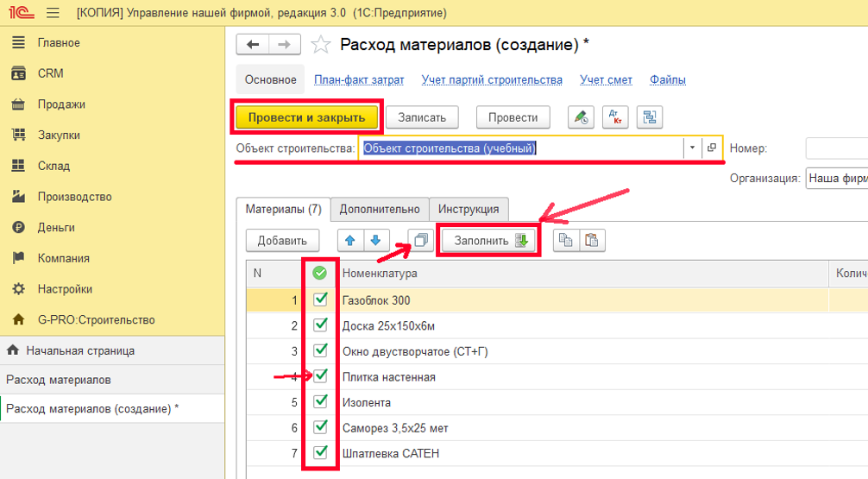Open the Заполнить fill menu button
Screen dimensions: 868x479
(x=490, y=241)
